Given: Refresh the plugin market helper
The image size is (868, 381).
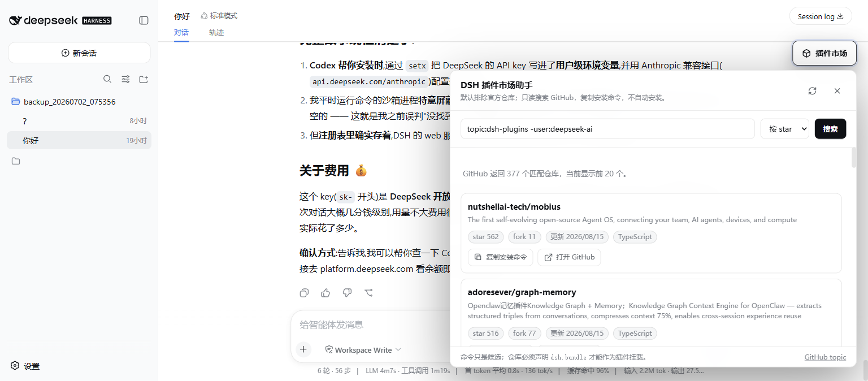Looking at the screenshot, I should click(812, 90).
